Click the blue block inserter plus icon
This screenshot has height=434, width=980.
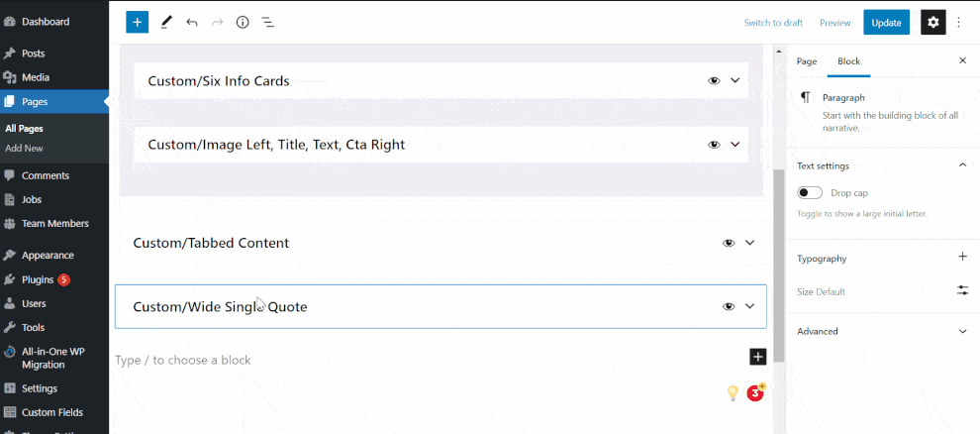point(138,23)
